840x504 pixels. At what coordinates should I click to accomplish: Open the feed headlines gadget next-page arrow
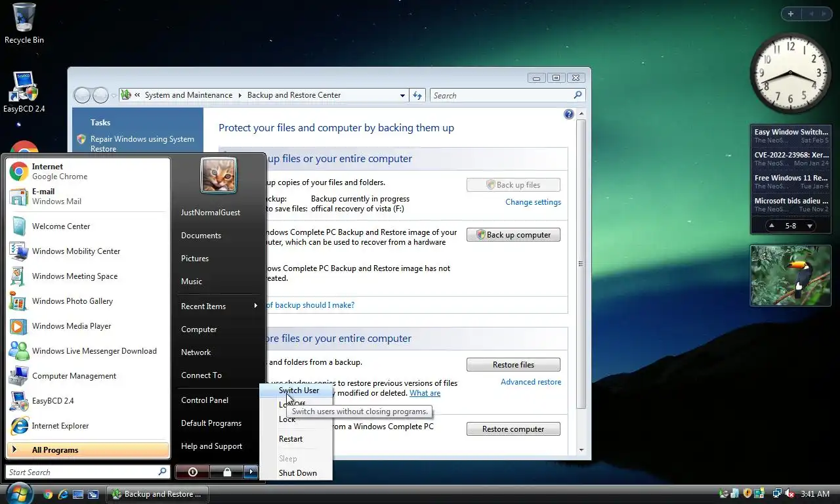point(810,226)
